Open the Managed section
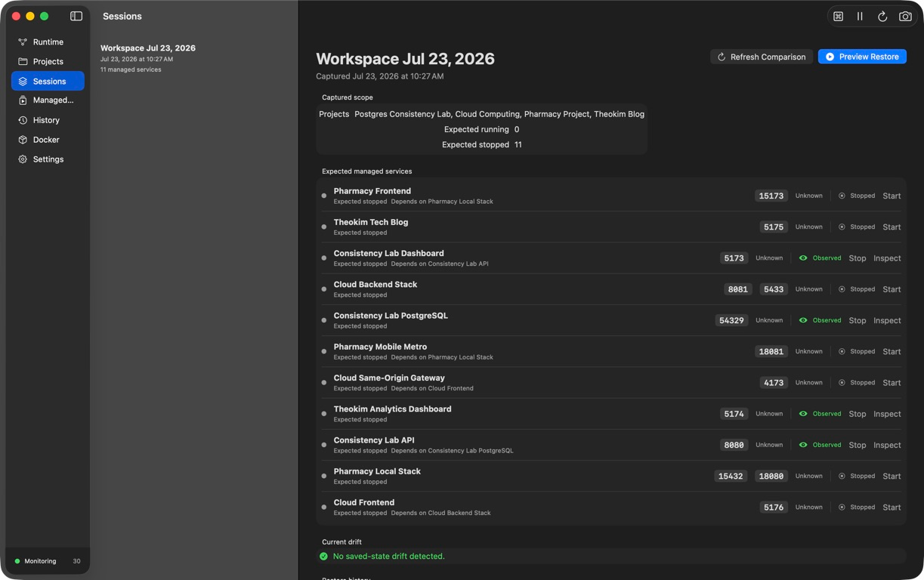 48,100
